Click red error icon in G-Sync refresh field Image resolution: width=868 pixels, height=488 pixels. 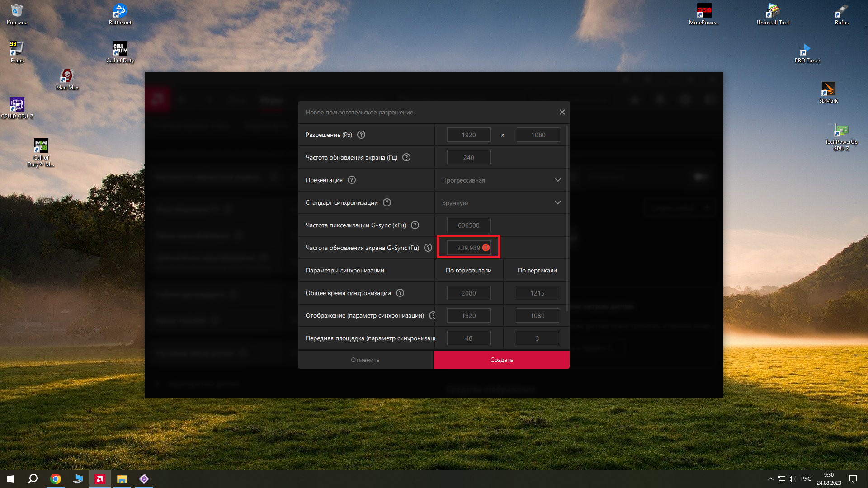pyautogui.click(x=486, y=248)
